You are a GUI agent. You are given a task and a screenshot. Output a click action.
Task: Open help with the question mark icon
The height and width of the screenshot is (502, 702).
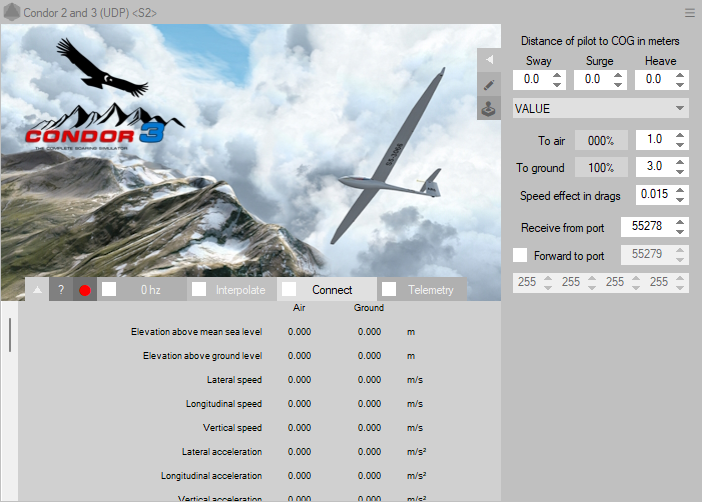click(61, 290)
